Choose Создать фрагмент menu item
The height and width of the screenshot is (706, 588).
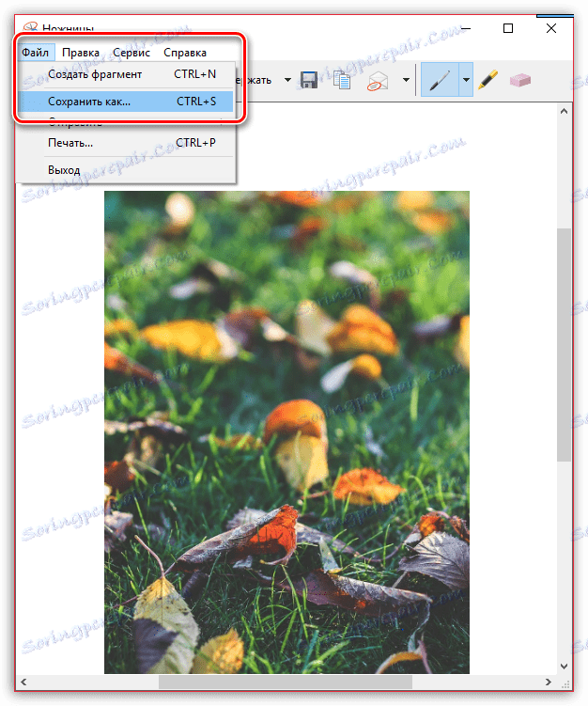coord(125,74)
